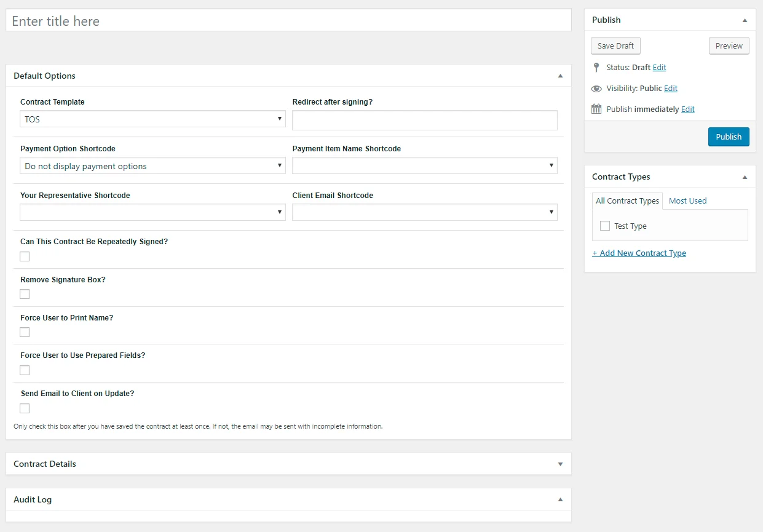Collapse the Audit Log panel
Image resolution: width=763 pixels, height=532 pixels.
560,500
